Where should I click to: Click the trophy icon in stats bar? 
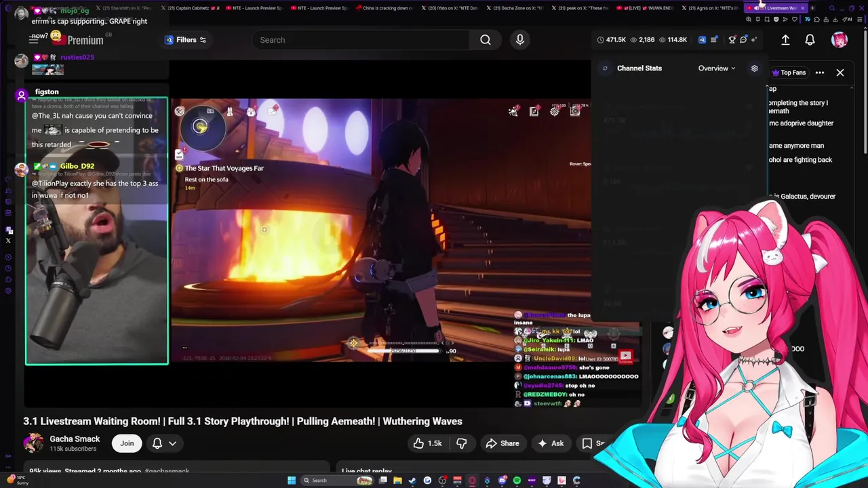point(732,40)
